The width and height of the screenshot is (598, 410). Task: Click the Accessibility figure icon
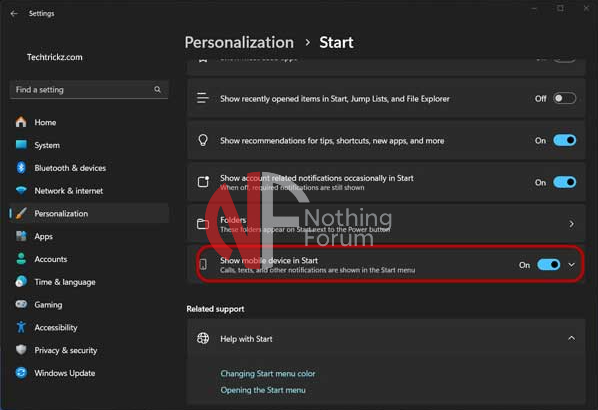coord(21,327)
